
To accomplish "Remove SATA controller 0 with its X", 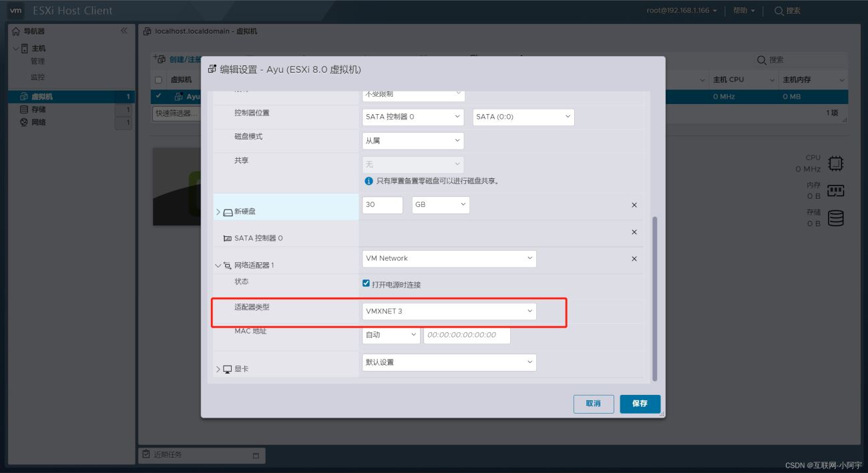I will coord(634,232).
